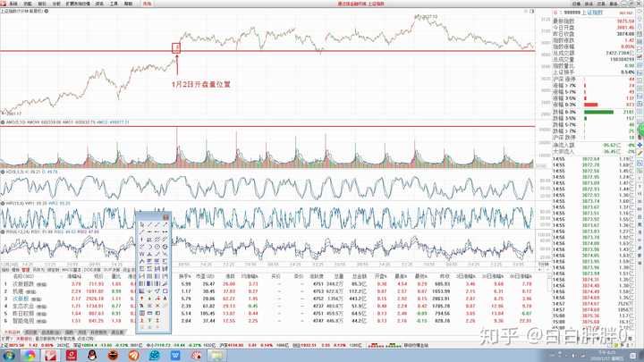Open the Windows Start button
Screen dimensions: 644x362
tap(8, 355)
